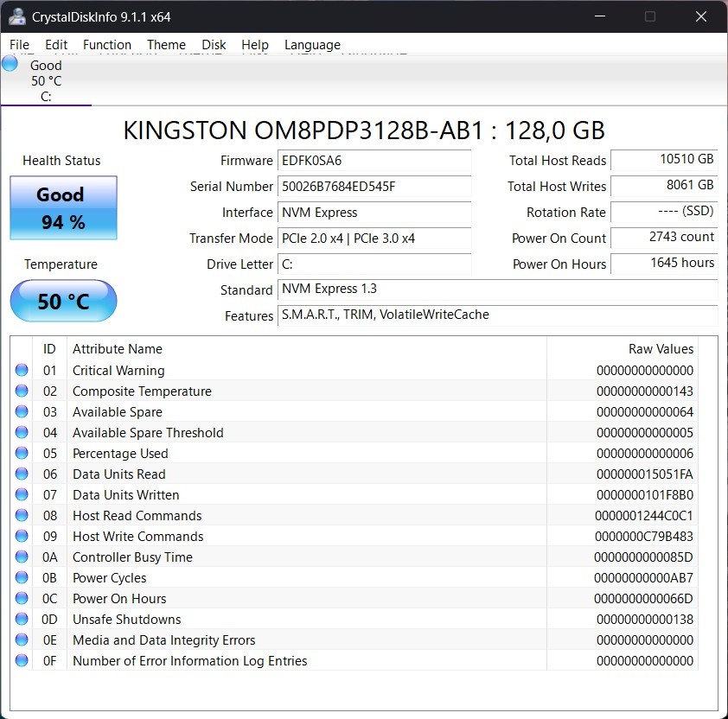Click the status orb for Data Units Read
Viewport: 728px width, 719px height.
coord(22,474)
